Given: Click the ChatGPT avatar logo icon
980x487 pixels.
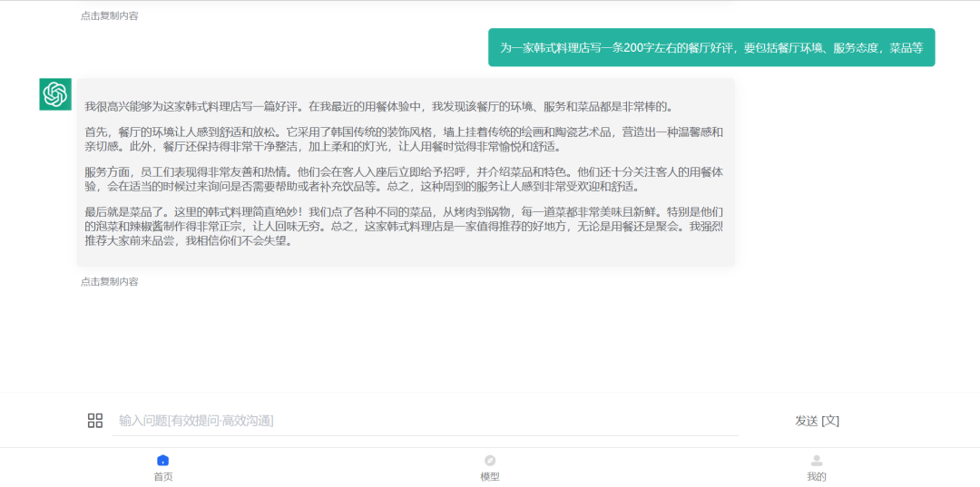Looking at the screenshot, I should [x=55, y=94].
